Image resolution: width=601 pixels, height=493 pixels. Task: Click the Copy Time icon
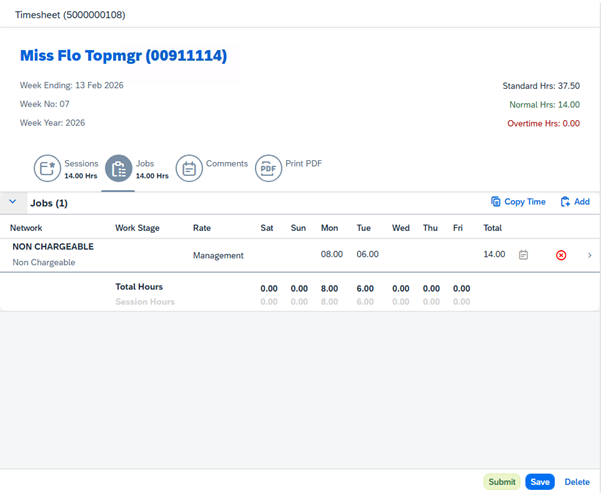tap(496, 202)
